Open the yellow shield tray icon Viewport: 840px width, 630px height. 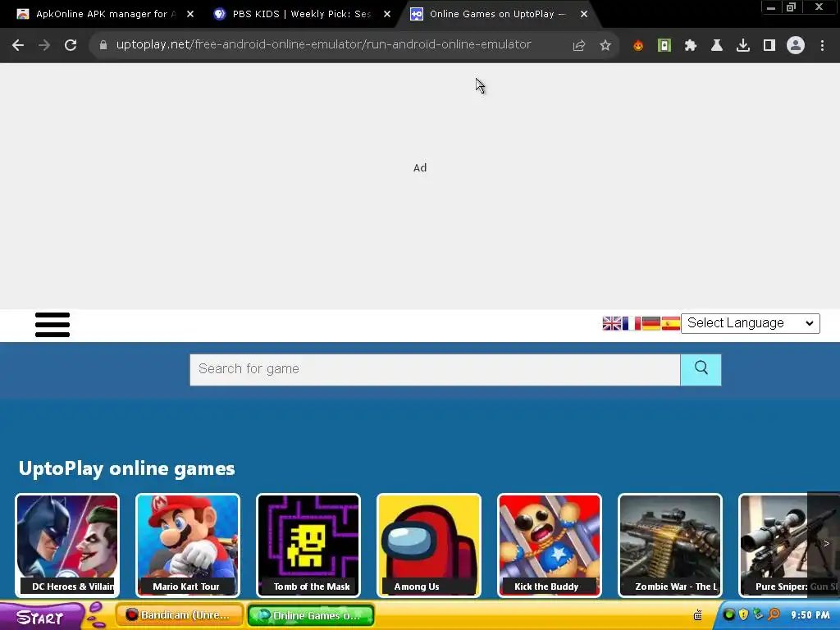(743, 614)
